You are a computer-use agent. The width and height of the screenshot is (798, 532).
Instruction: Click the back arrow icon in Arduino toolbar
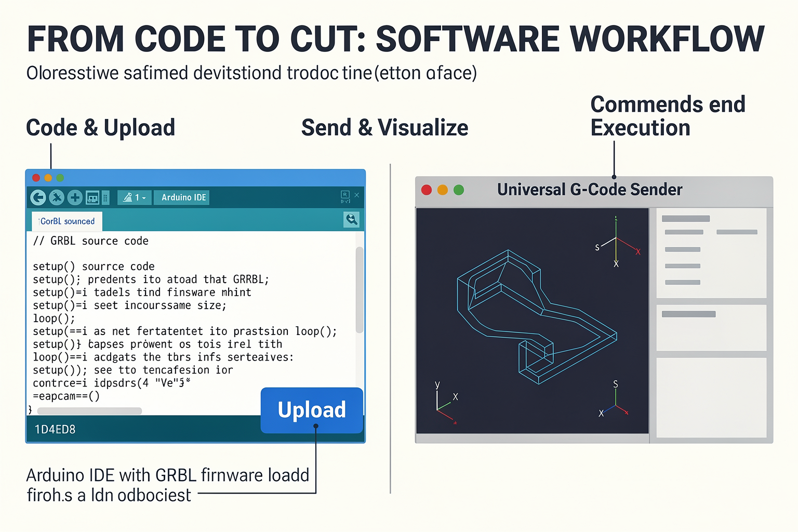tap(38, 197)
